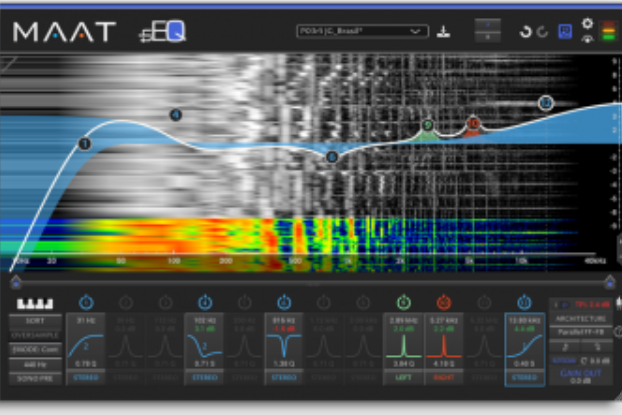
Task: Open the RIGHT channel menu of 5.27 kHz band
Action: pyautogui.click(x=443, y=377)
